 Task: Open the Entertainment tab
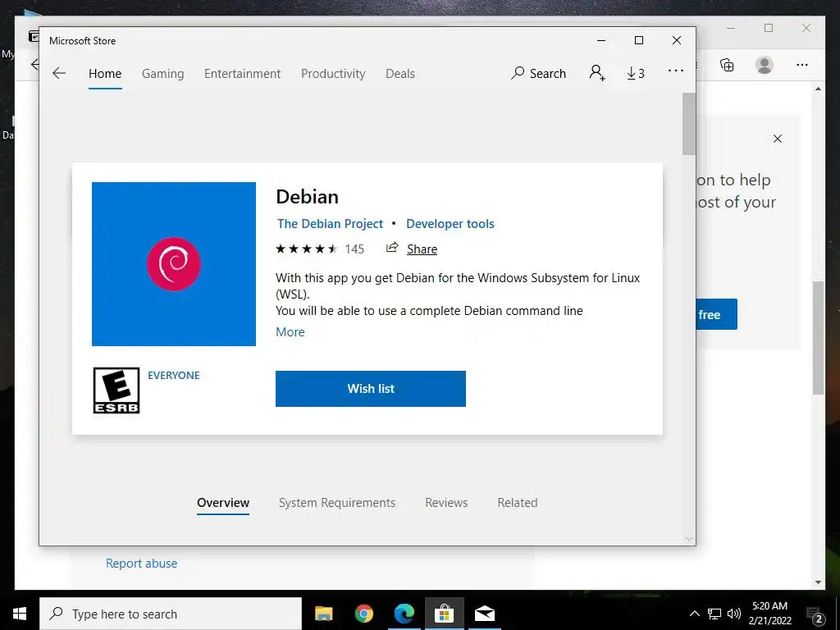coord(242,73)
